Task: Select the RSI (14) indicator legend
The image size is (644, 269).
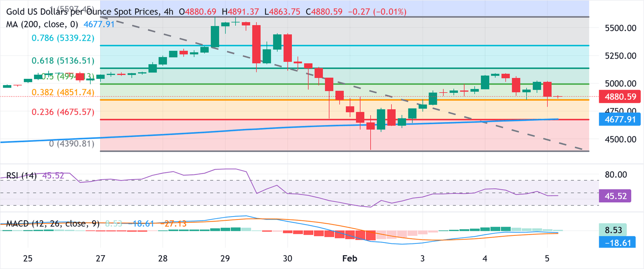Action: click(x=21, y=176)
